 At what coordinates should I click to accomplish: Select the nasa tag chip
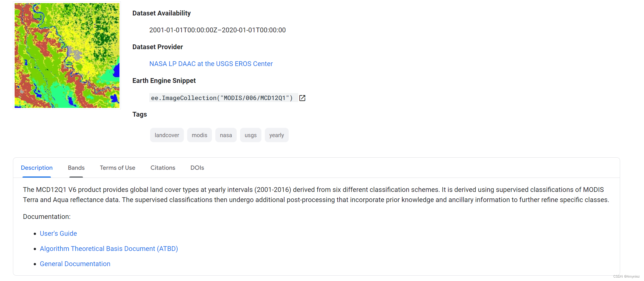(226, 135)
